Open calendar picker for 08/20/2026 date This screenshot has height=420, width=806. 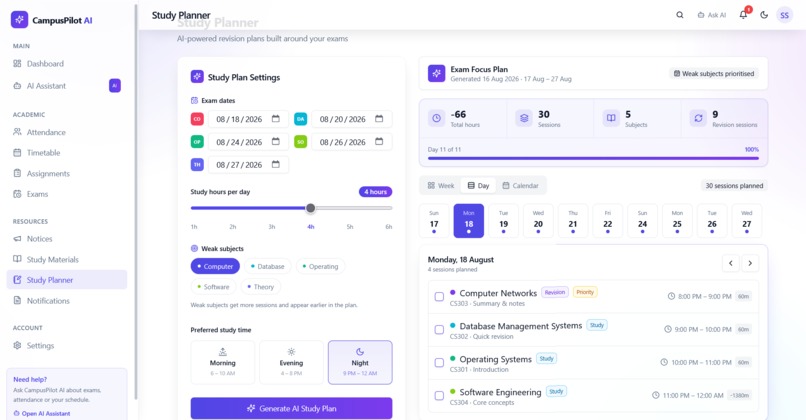pyautogui.click(x=379, y=119)
